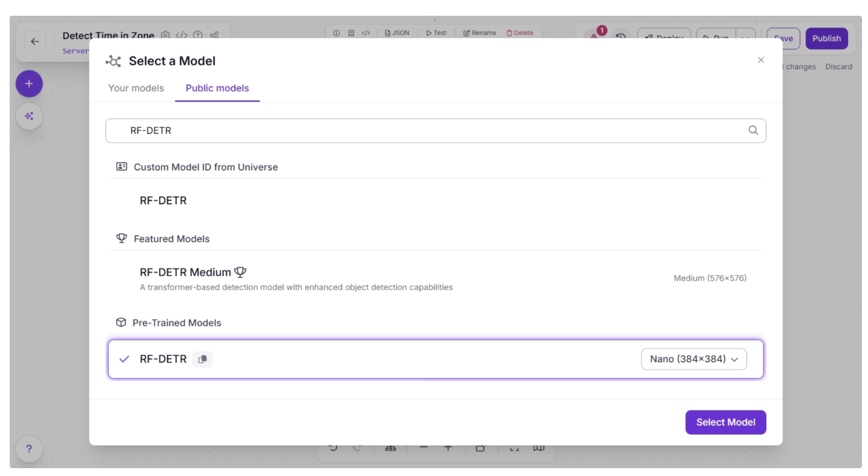Image resolution: width=868 pixels, height=476 pixels.
Task: Click the document icon in block toolbar
Action: click(351, 33)
